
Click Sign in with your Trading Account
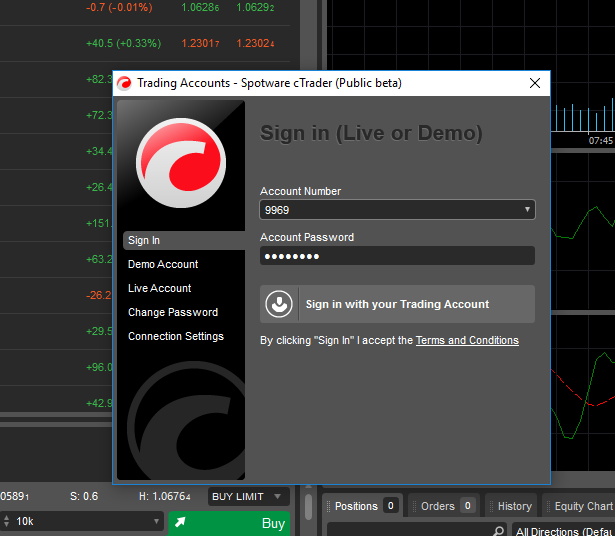(397, 304)
